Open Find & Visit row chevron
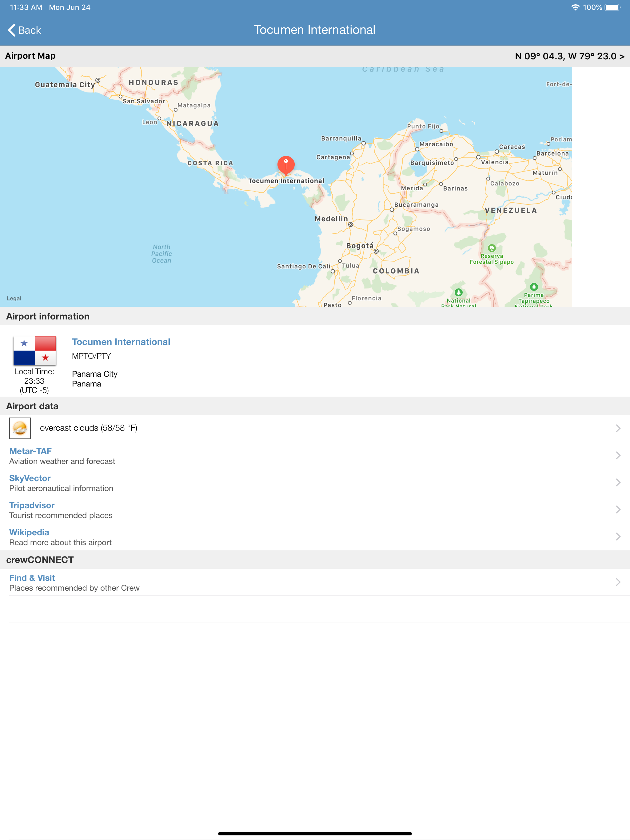The width and height of the screenshot is (630, 840). point(618,582)
